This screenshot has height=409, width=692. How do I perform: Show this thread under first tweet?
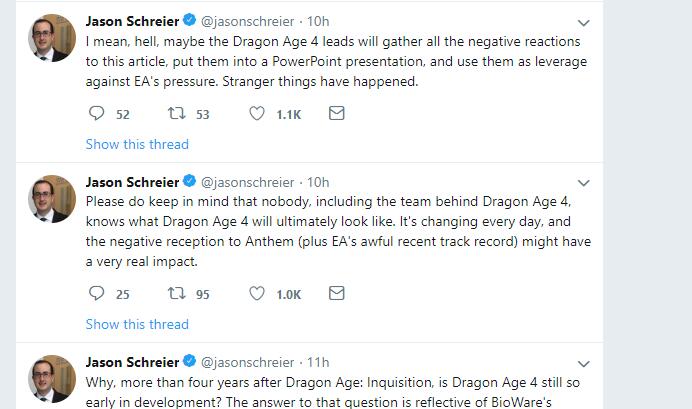pyautogui.click(x=137, y=144)
